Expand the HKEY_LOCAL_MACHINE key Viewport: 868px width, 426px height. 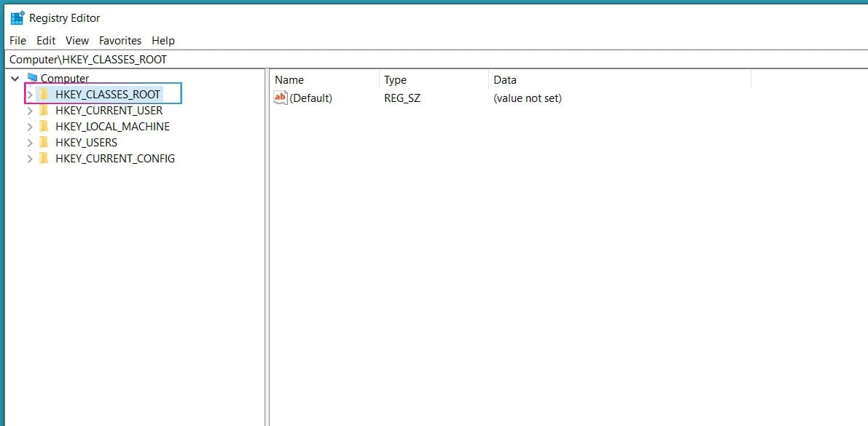tap(30, 127)
